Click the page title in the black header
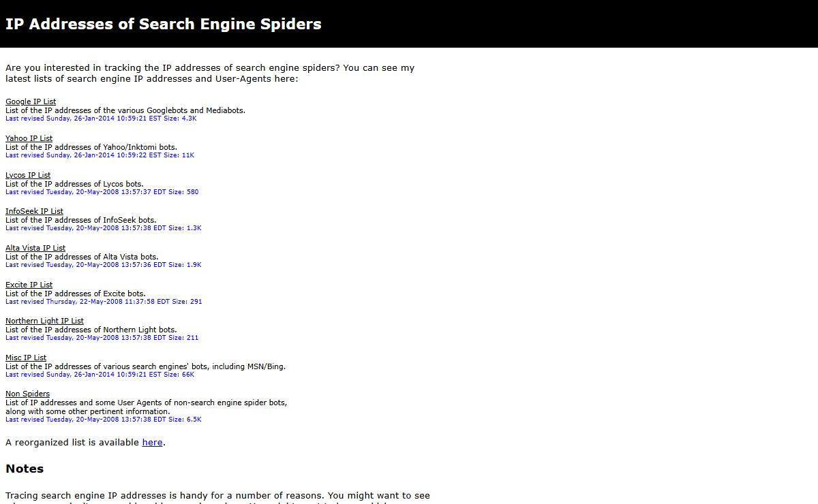This screenshot has height=504, width=818. pyautogui.click(x=164, y=24)
